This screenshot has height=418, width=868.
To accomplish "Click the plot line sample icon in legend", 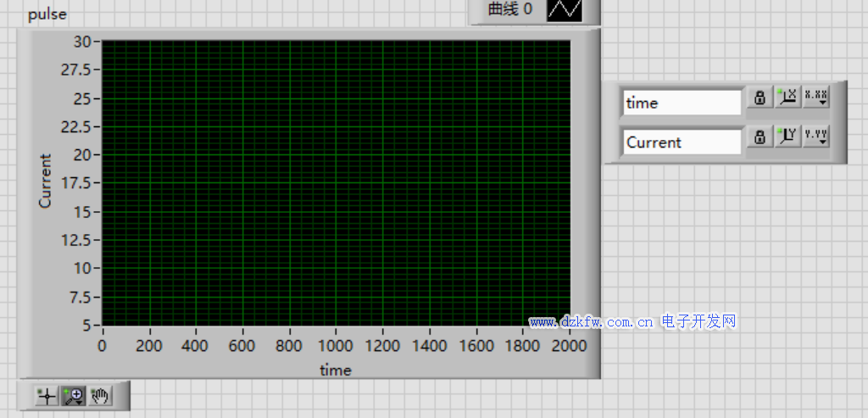I will pos(565,10).
